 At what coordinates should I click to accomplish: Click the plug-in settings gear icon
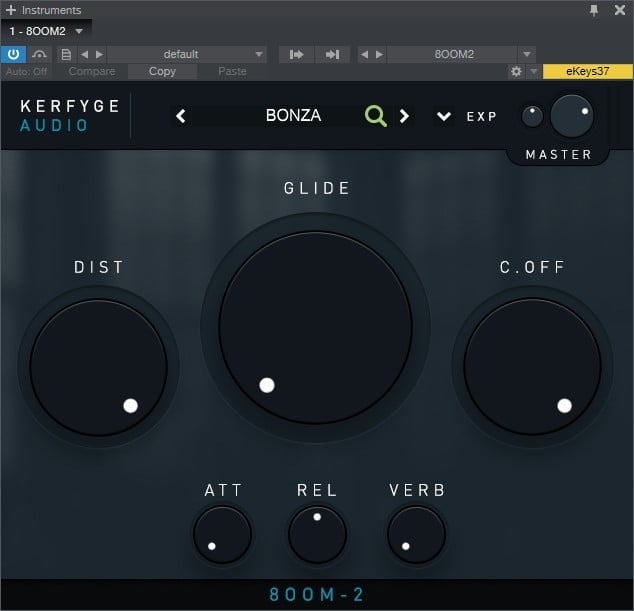coord(516,72)
